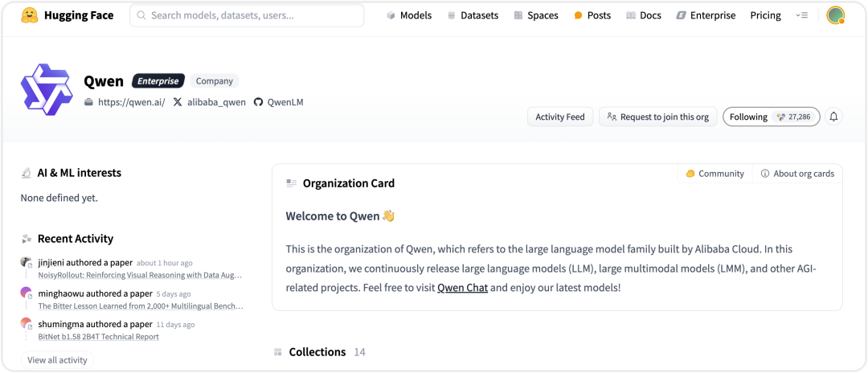Open the Activity Feed button
The width and height of the screenshot is (868, 373).
click(x=560, y=117)
